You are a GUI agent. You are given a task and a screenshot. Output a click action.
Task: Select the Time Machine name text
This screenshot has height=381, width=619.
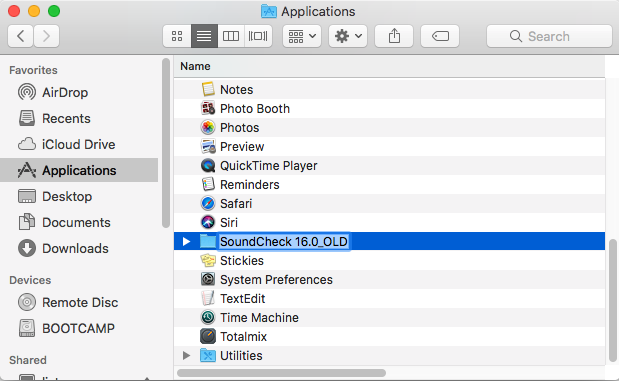point(259,317)
